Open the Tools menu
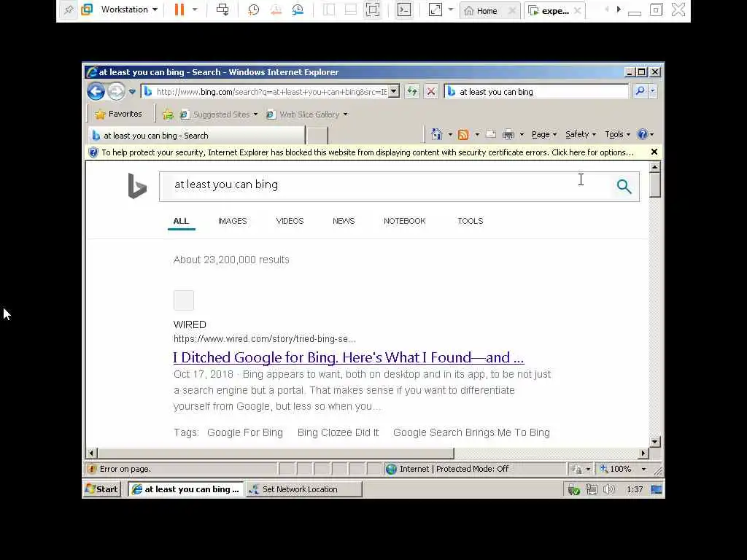The width and height of the screenshot is (747, 560). click(x=617, y=134)
